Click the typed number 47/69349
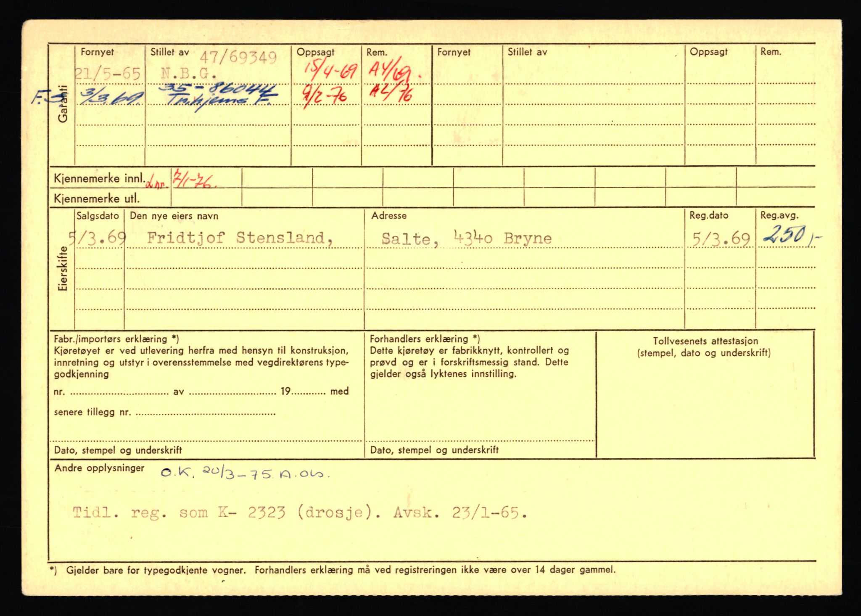Image resolution: width=861 pixels, height=616 pixels. [x=238, y=57]
